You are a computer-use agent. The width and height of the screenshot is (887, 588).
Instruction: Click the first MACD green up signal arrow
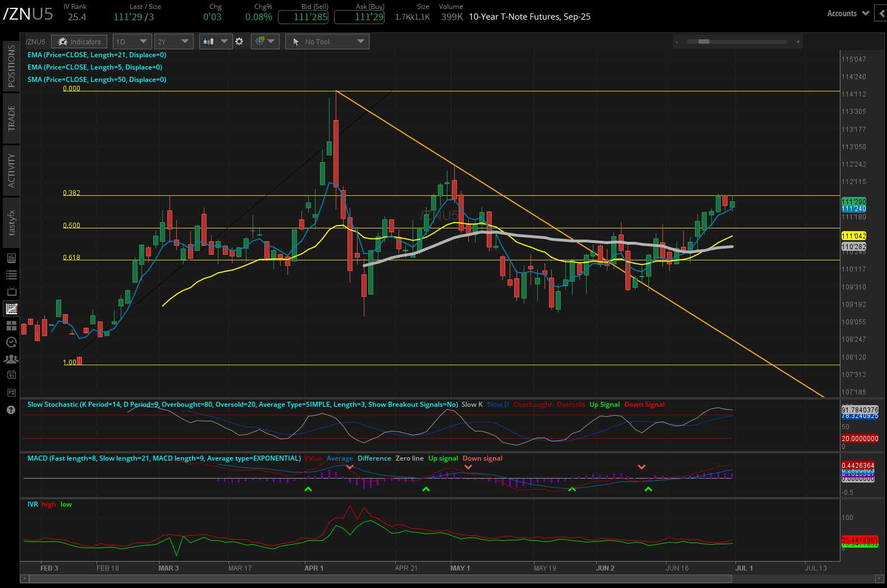pos(308,489)
